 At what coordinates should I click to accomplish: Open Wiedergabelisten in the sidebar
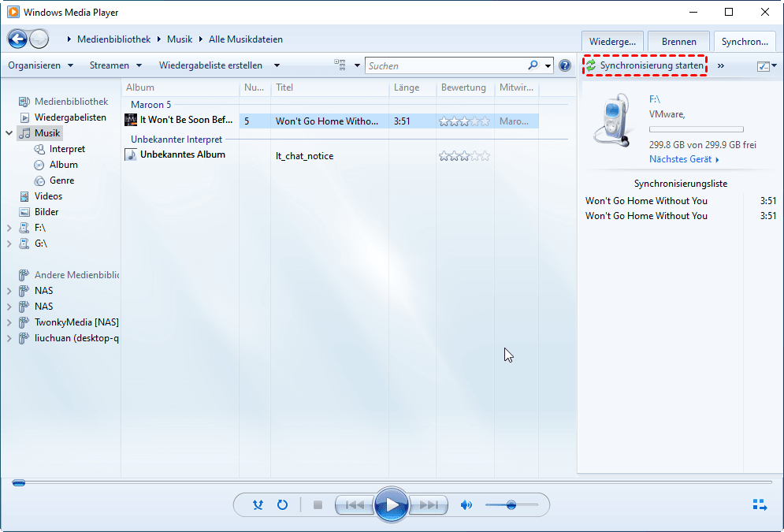70,117
